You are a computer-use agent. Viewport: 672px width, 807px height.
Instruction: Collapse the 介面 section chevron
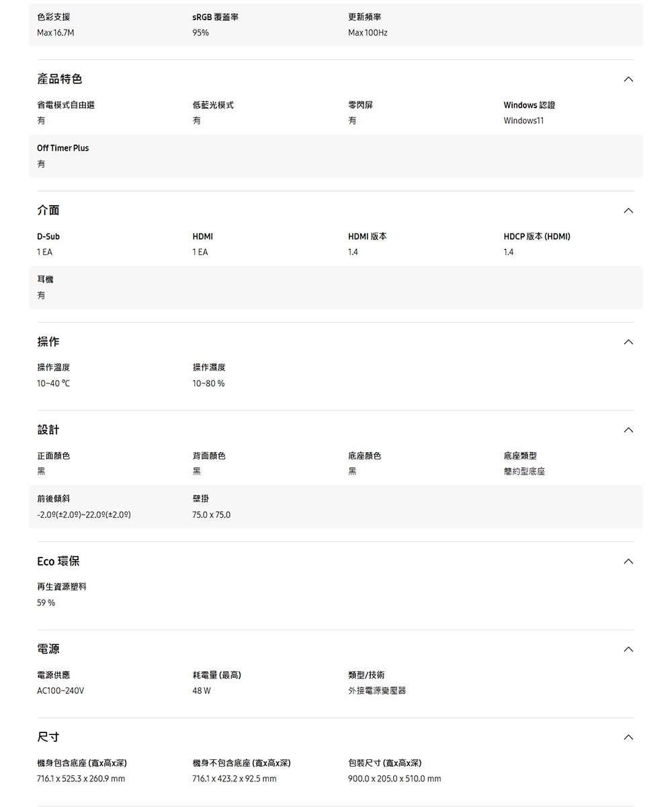point(628,210)
